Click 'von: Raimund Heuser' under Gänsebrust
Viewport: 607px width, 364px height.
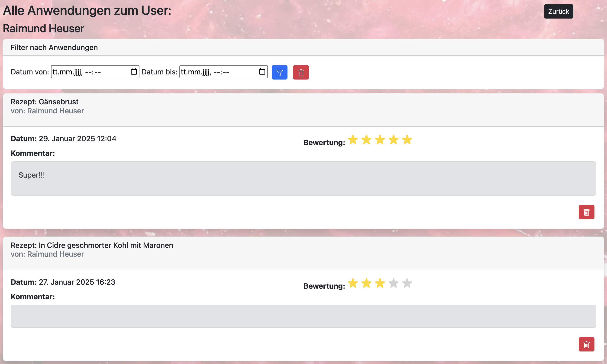click(47, 111)
